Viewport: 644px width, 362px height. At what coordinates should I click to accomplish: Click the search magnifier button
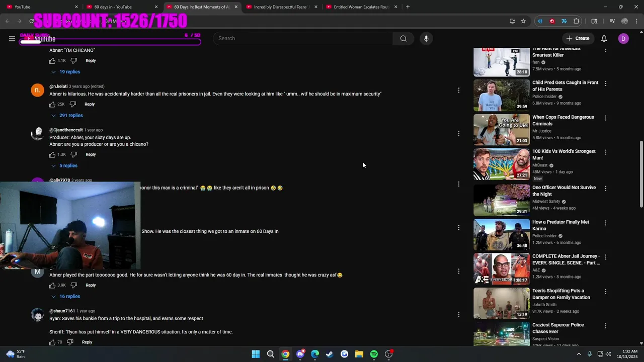pyautogui.click(x=404, y=38)
